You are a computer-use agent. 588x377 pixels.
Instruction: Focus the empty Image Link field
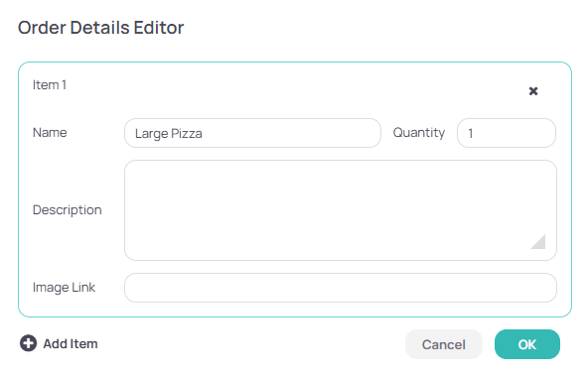[341, 288]
